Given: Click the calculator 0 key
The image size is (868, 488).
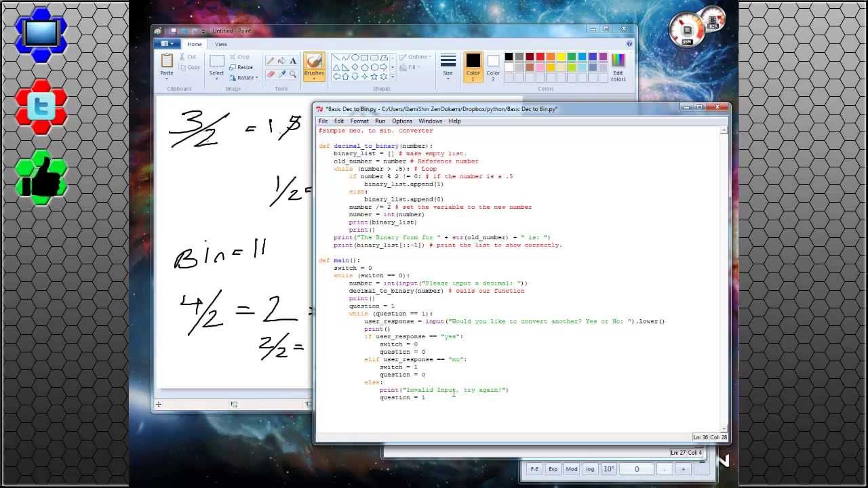Looking at the screenshot, I should coord(636,469).
